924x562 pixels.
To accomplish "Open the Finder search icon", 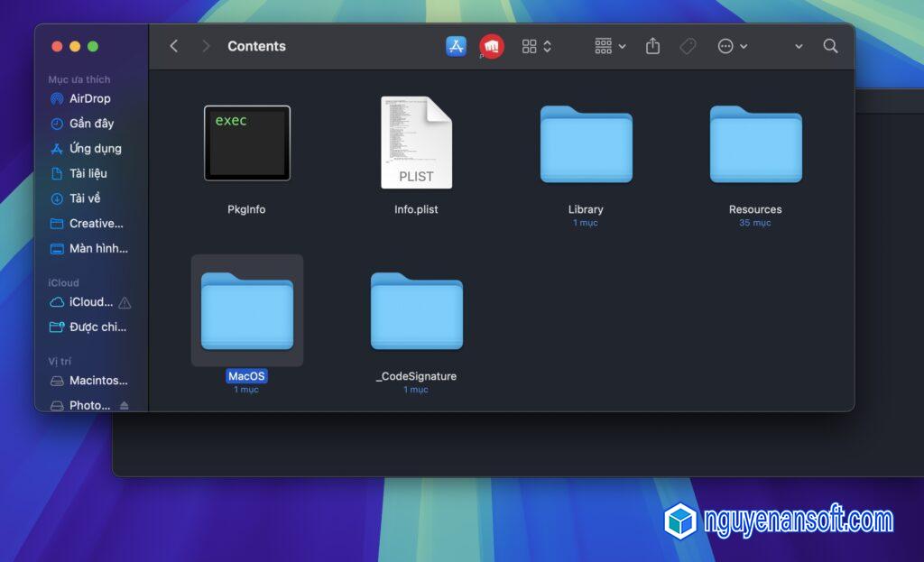I will (830, 46).
